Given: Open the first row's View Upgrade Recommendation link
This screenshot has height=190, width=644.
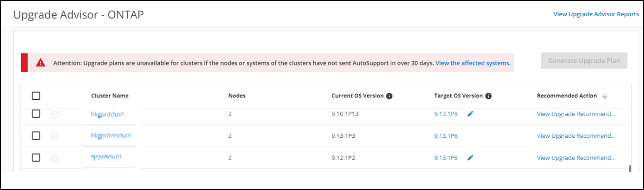Looking at the screenshot, I should coord(576,114).
